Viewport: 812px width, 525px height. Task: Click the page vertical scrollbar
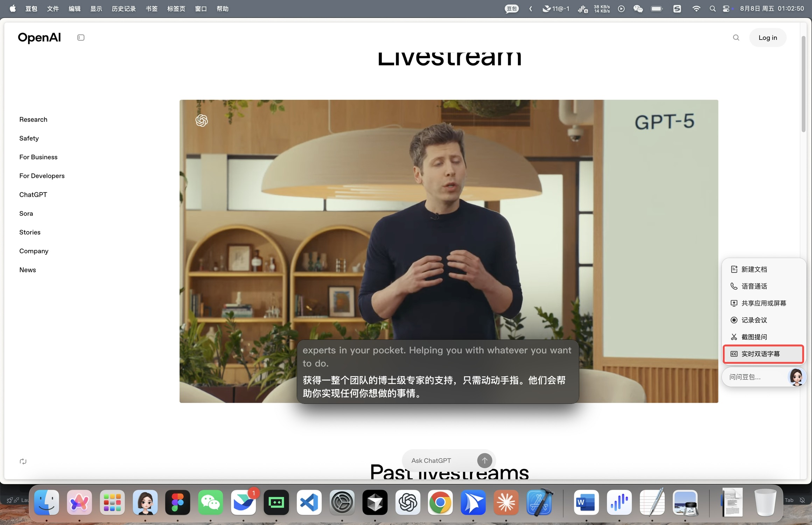point(804,84)
